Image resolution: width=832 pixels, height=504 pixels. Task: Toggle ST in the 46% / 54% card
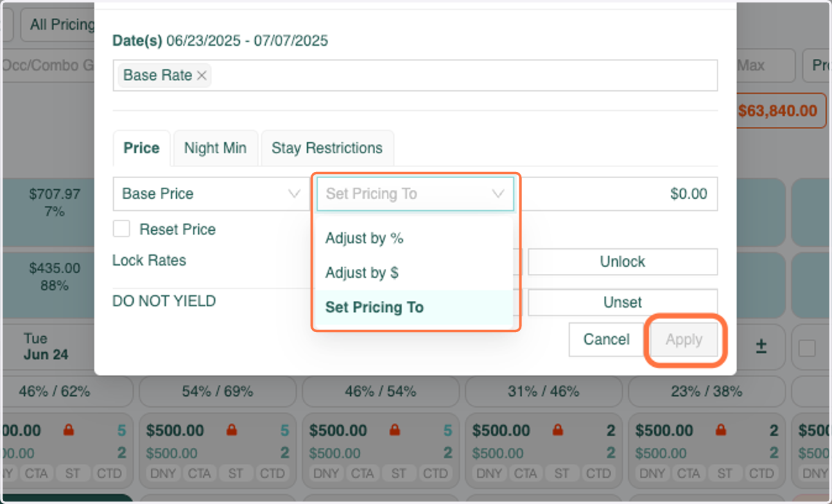tap(399, 474)
